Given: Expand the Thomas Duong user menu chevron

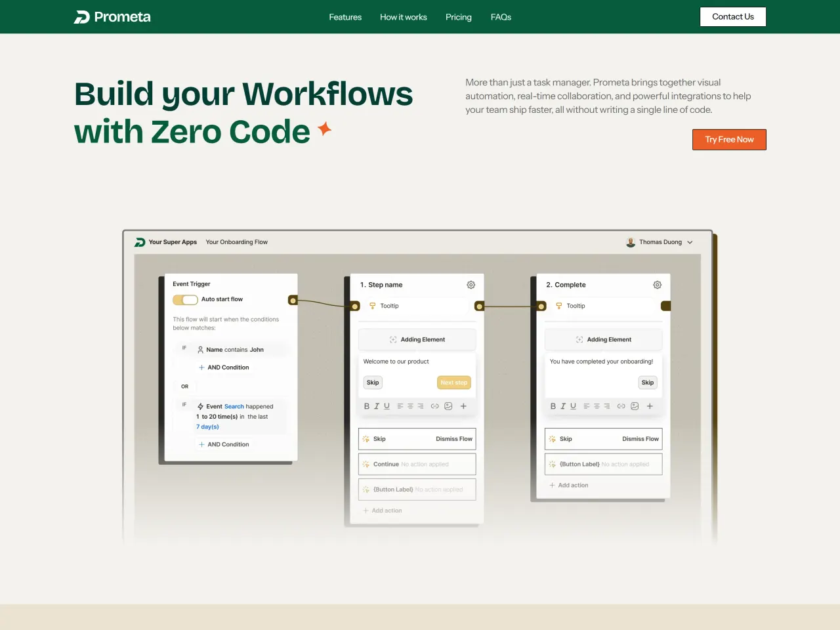Looking at the screenshot, I should click(690, 242).
